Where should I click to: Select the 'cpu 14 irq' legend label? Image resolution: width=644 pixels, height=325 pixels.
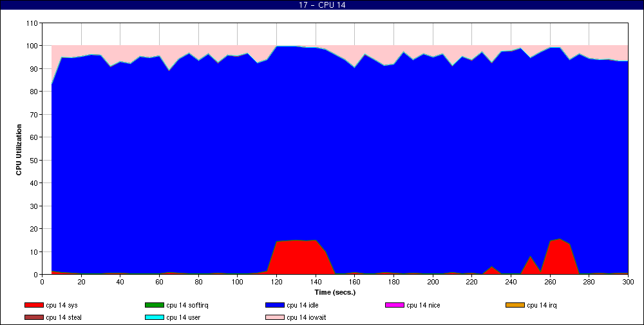[542, 305]
